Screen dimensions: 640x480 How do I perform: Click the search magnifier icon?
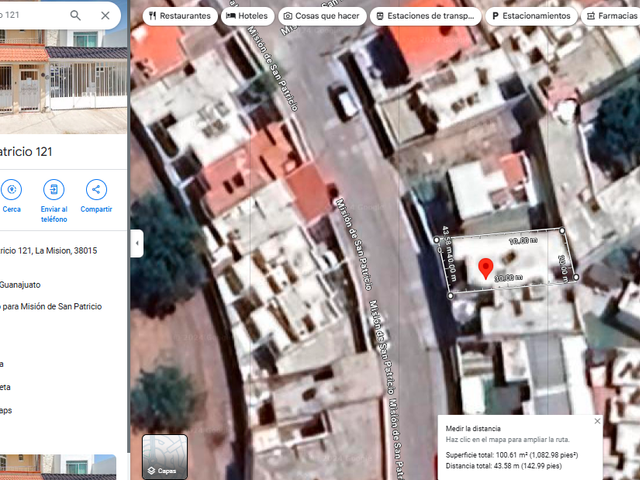75,16
